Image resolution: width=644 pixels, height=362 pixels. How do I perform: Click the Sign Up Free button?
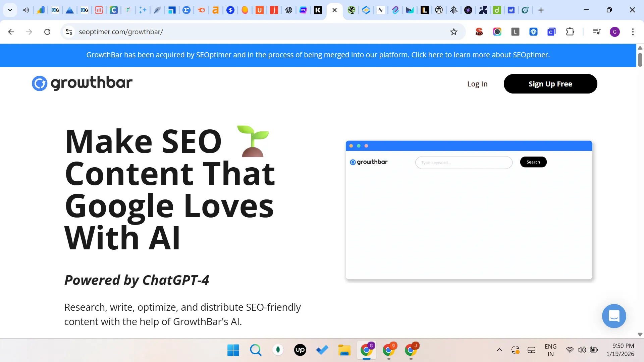click(550, 84)
